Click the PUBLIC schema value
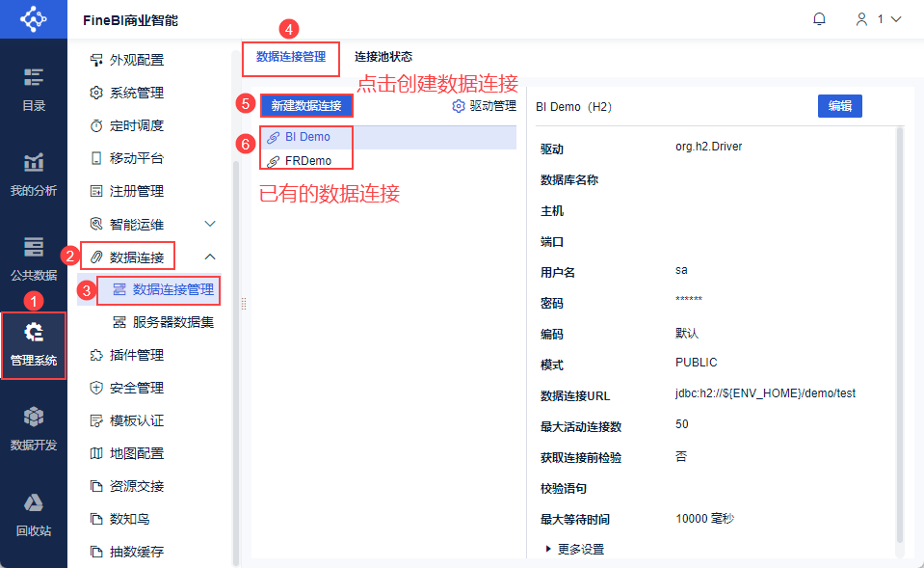Screen dimensions: 924x568 (696, 363)
